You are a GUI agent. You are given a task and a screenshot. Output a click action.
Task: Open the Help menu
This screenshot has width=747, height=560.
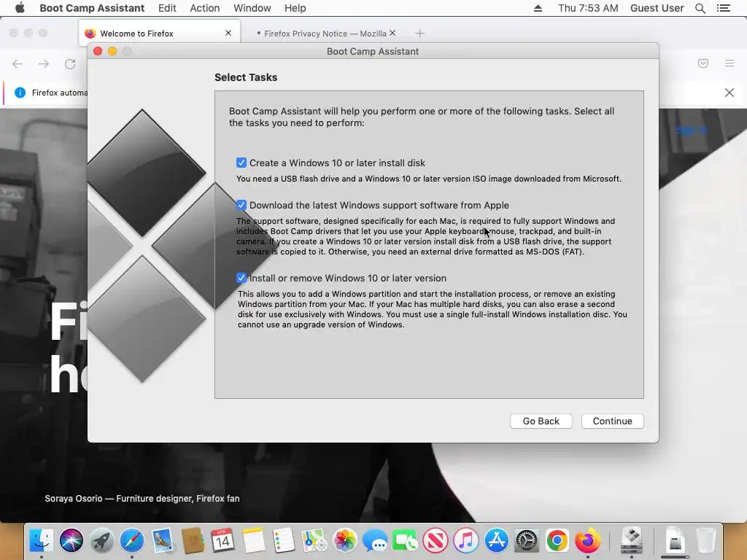pyautogui.click(x=295, y=8)
